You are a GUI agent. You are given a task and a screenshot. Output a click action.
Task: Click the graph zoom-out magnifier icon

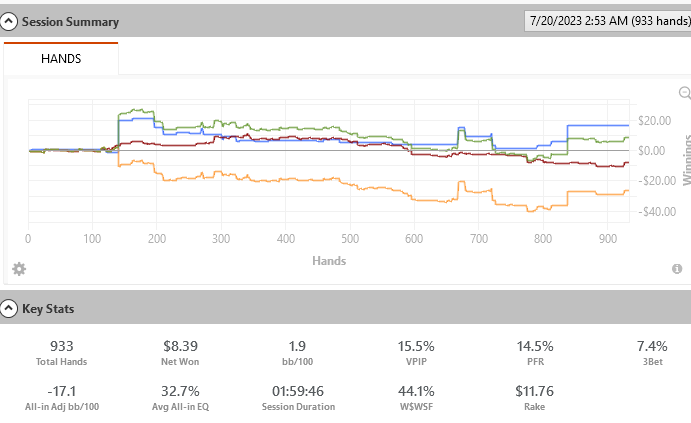[685, 93]
